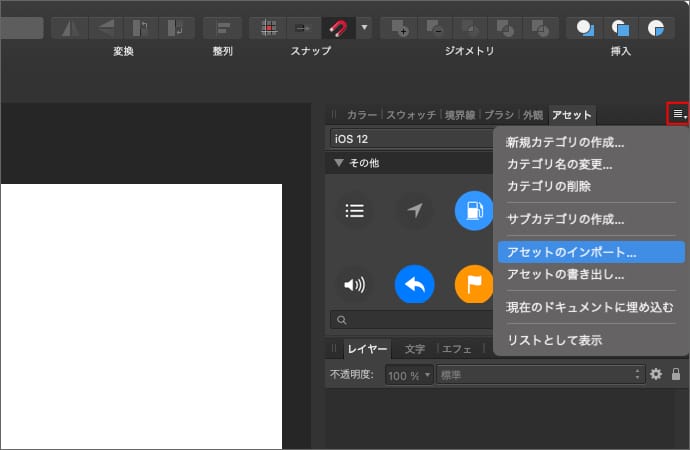Toggle the layer lock icon

[x=676, y=374]
